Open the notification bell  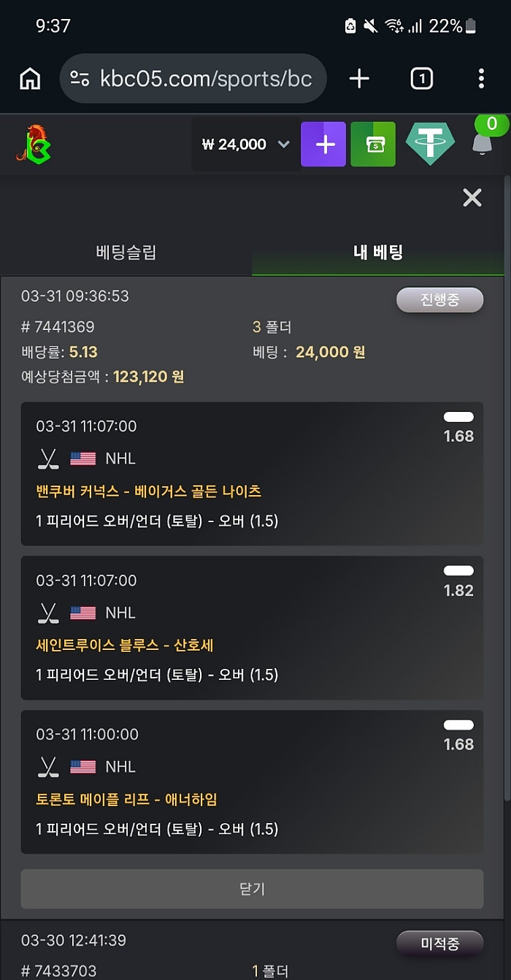pos(482,142)
